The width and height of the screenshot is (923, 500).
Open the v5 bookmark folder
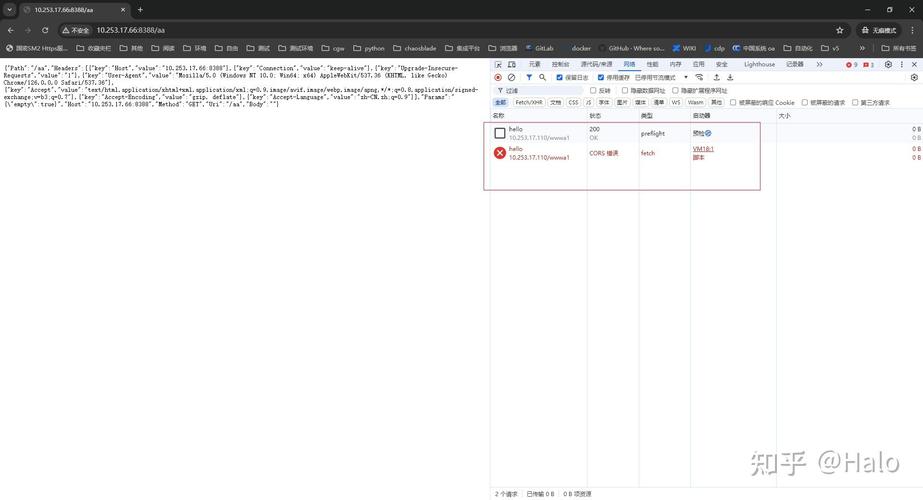click(x=830, y=48)
